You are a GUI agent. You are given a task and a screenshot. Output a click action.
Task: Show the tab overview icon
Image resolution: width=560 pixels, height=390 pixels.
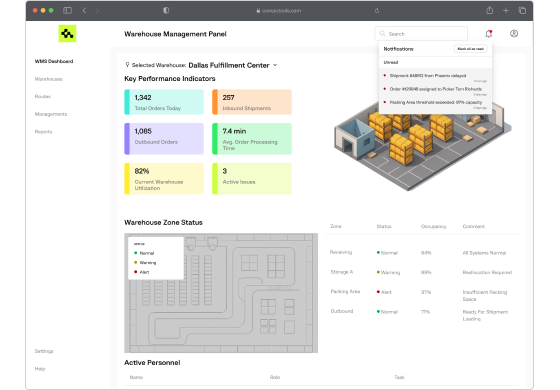point(522,10)
